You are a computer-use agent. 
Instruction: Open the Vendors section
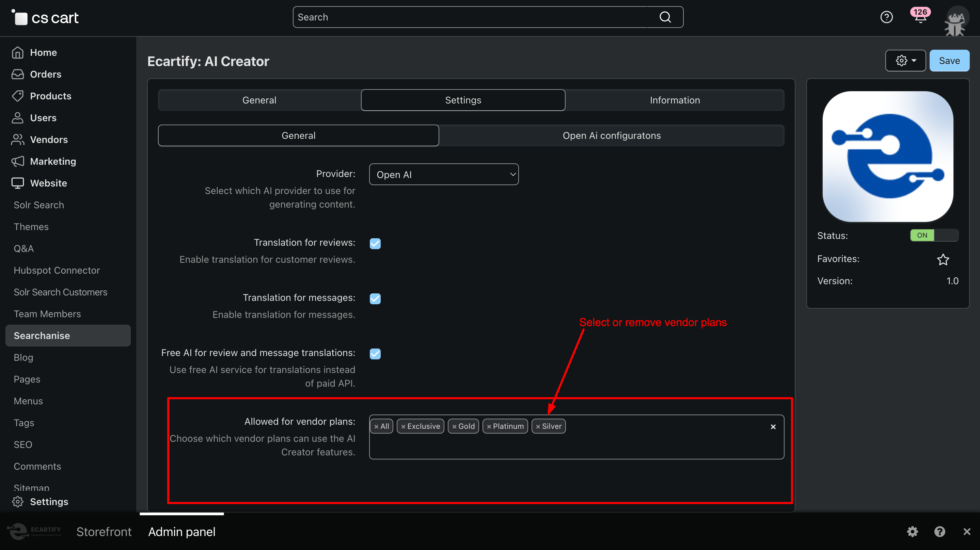tap(49, 139)
